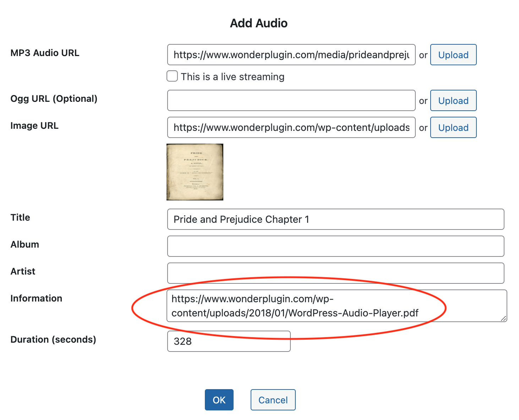Click inside the Image URL field
This screenshot has height=420, width=519.
pyautogui.click(x=291, y=127)
